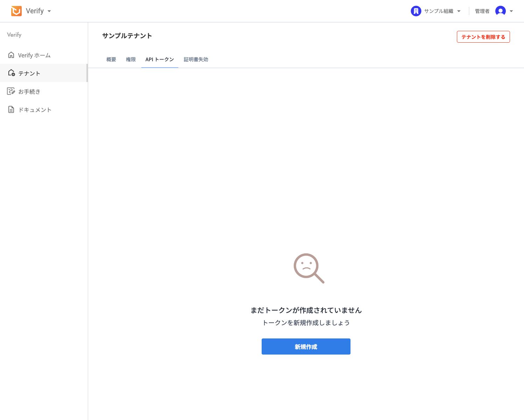Open the user account dropdown arrow
Viewport: 524px width, 420px height.
[x=511, y=11]
